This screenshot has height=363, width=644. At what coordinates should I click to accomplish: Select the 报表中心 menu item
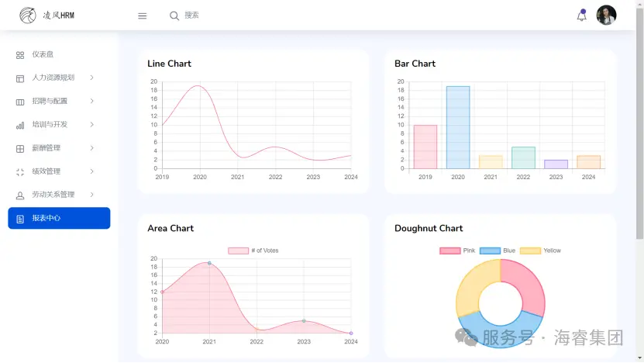59,218
